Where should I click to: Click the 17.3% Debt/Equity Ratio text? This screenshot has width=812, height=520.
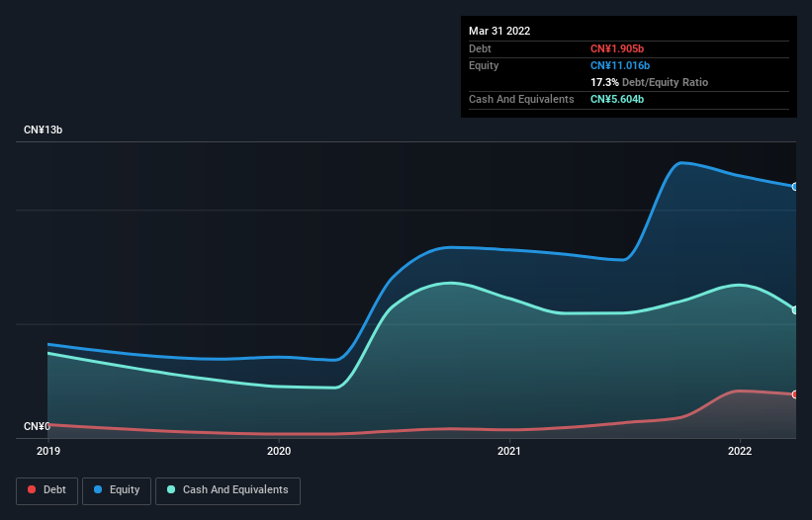pos(649,82)
